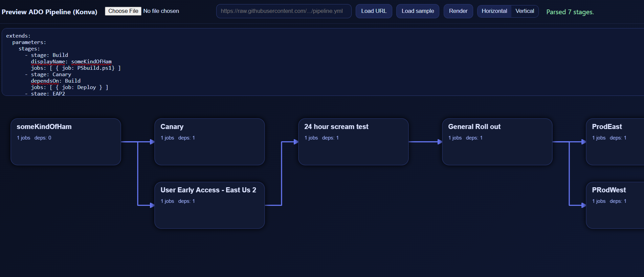This screenshot has height=277, width=644.
Task: Click 'deps: 1' in the General Roll out card
Action: pos(474,138)
